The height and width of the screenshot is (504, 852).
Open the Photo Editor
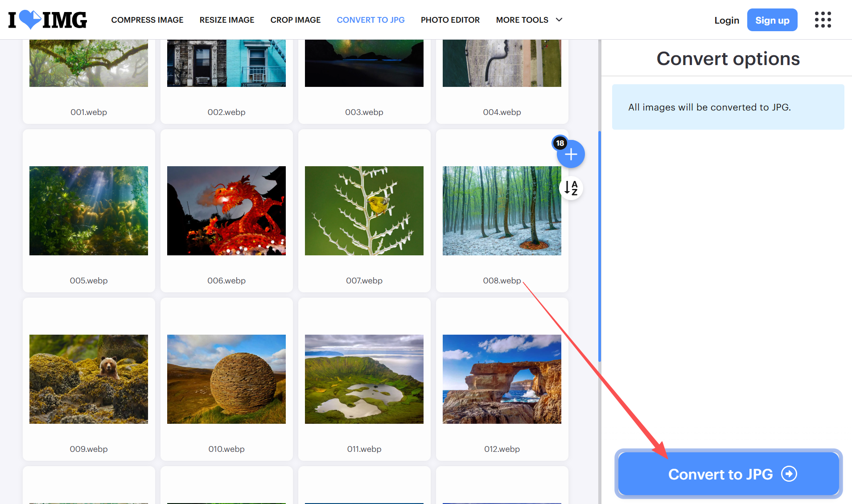click(x=450, y=20)
